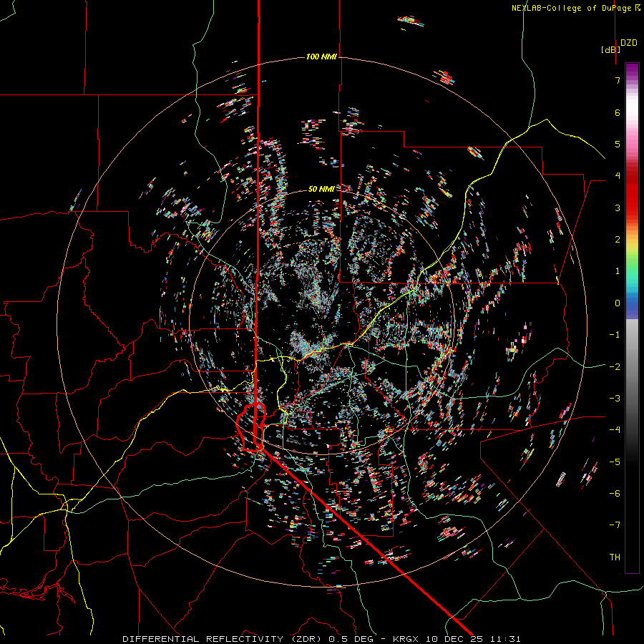Click the KRGX station ID in the caption
Screen dimensions: 644x644
pos(406,639)
